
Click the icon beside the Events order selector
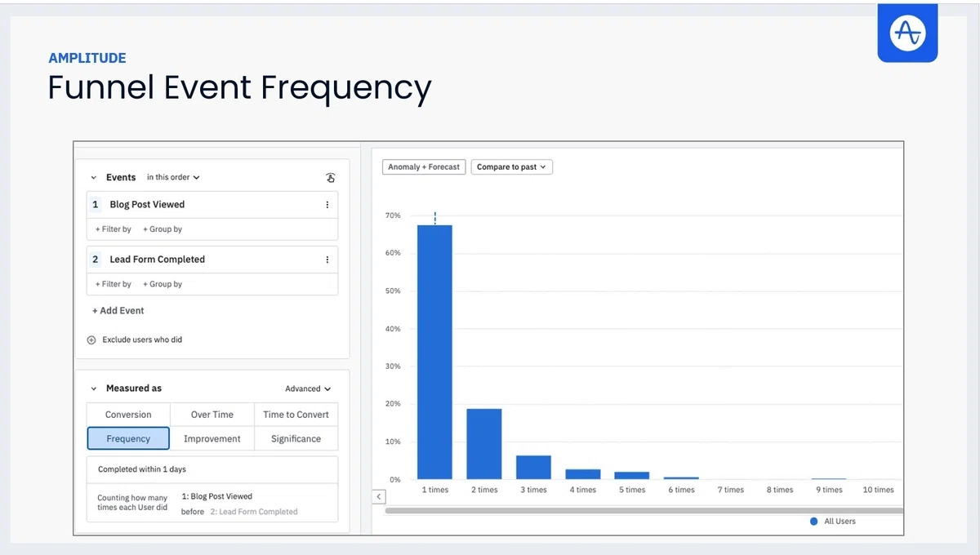click(x=330, y=178)
